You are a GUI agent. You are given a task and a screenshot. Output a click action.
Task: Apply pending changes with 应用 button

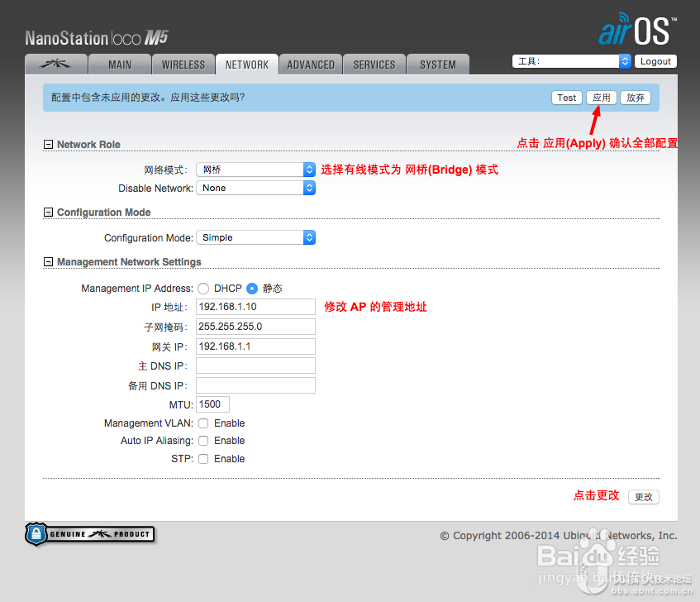[601, 97]
